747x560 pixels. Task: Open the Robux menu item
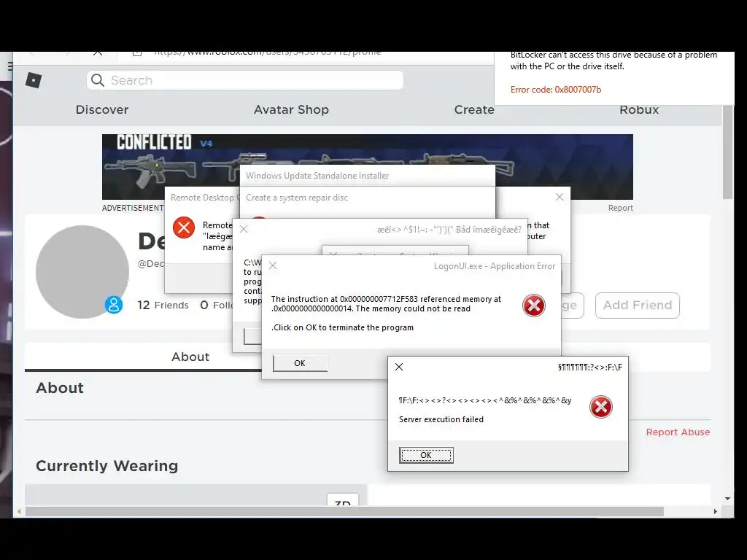(639, 109)
